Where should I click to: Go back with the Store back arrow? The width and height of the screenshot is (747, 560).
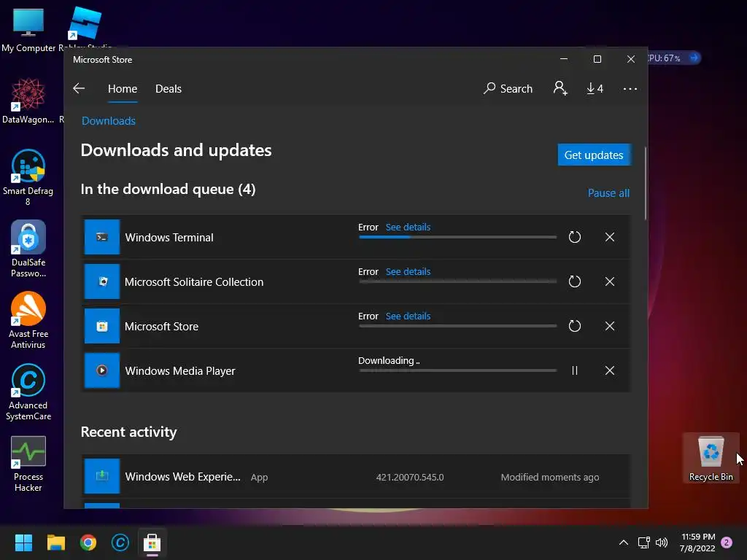coord(79,88)
